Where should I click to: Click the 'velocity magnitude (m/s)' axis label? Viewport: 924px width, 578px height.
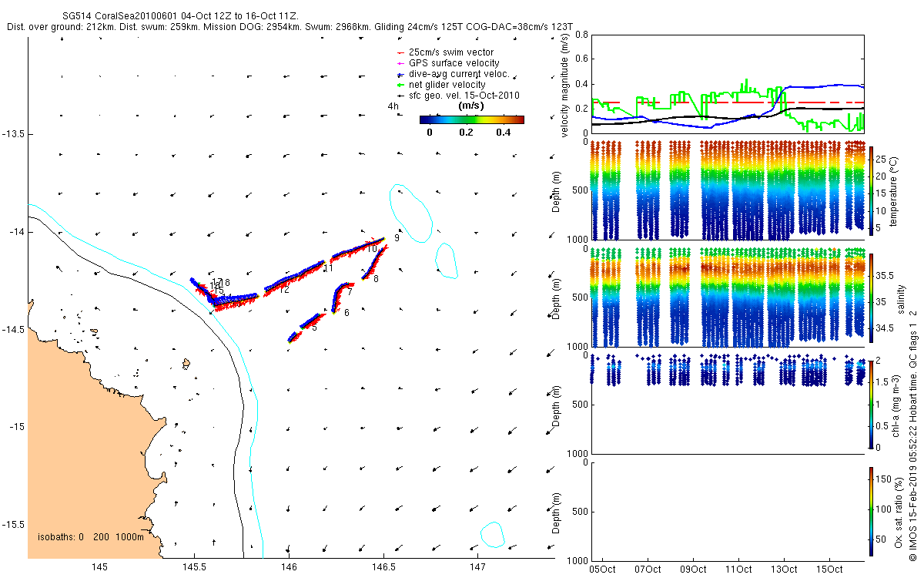coord(564,85)
